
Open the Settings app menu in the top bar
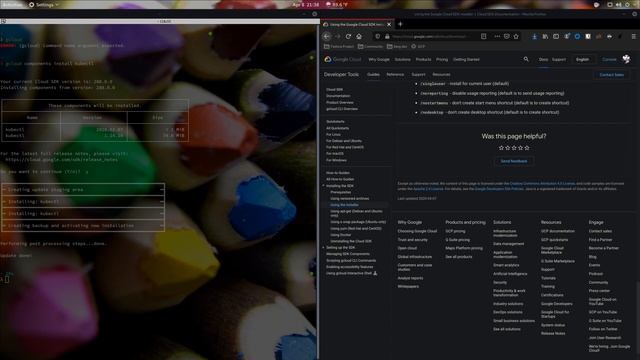(x=44, y=4)
